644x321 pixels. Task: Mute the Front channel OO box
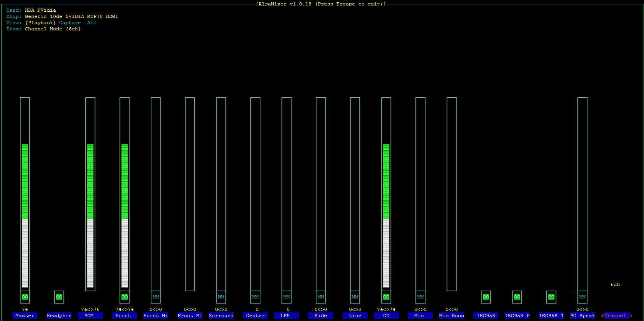click(x=125, y=297)
